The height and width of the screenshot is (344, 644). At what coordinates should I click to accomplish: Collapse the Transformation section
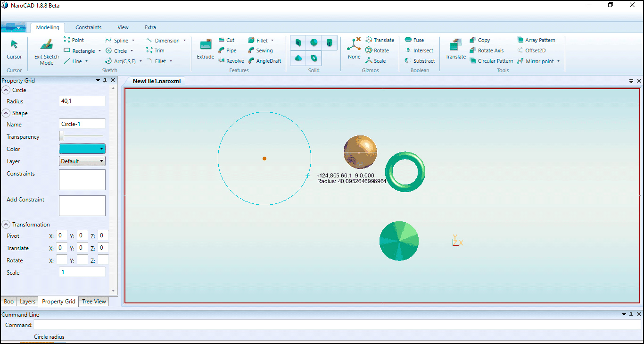click(x=6, y=225)
